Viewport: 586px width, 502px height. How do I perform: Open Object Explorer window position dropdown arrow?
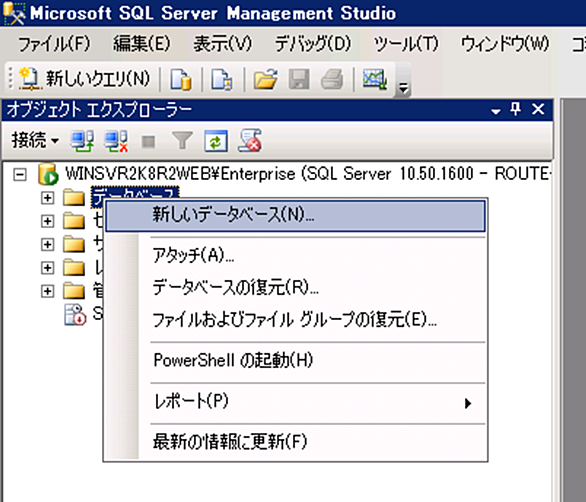click(496, 111)
